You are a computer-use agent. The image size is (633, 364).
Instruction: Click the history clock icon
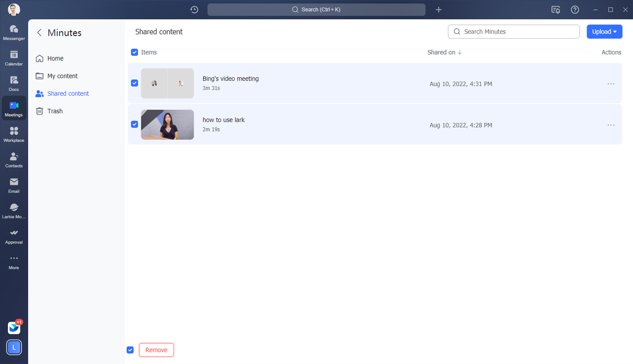194,9
